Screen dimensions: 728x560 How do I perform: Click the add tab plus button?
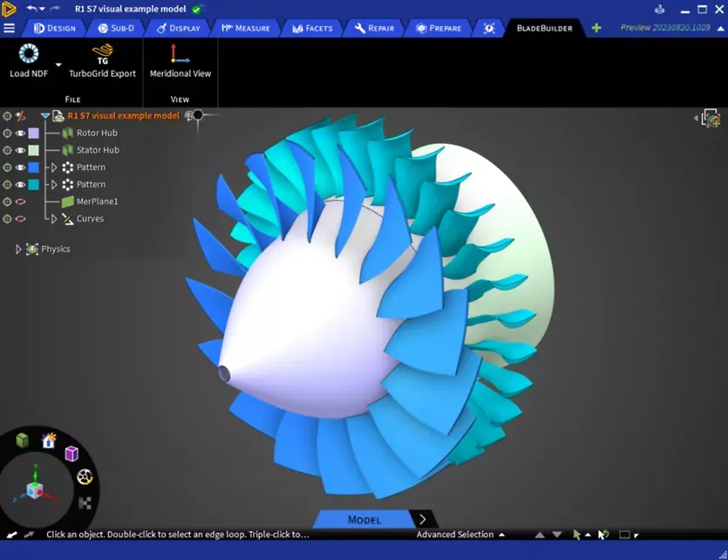[596, 28]
